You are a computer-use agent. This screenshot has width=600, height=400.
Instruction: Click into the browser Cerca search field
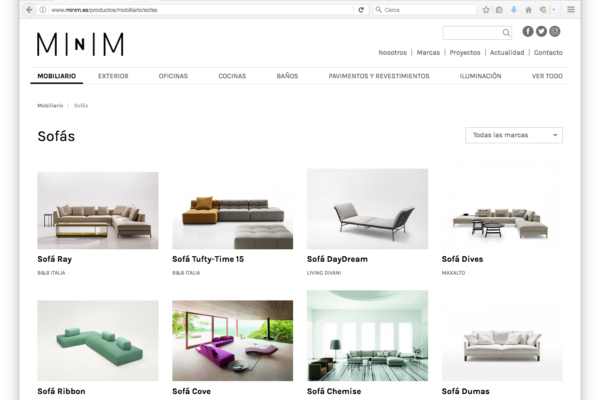(424, 10)
